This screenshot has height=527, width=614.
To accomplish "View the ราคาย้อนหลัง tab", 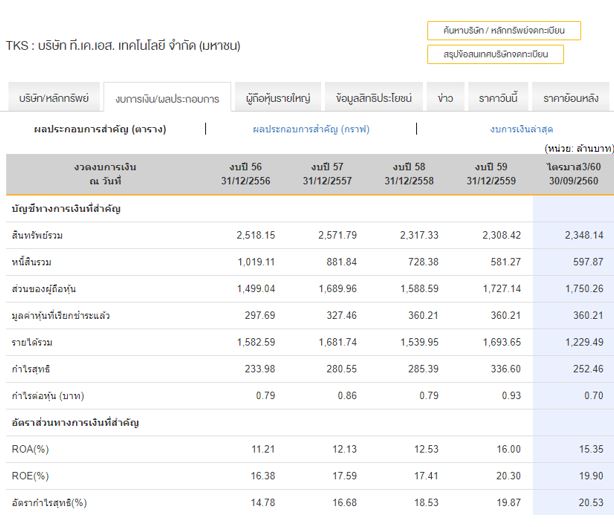I will coord(570,98).
